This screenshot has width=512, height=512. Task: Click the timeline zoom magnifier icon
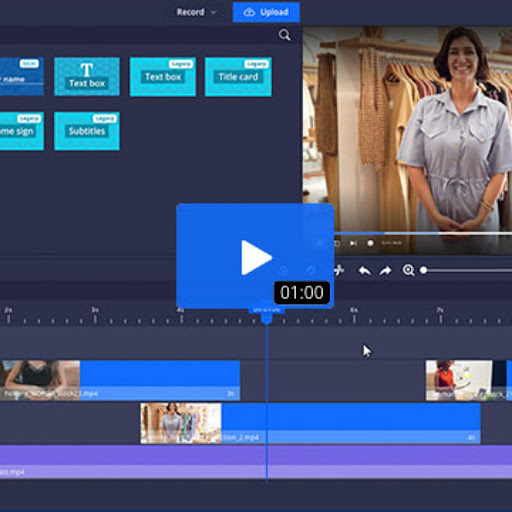408,270
